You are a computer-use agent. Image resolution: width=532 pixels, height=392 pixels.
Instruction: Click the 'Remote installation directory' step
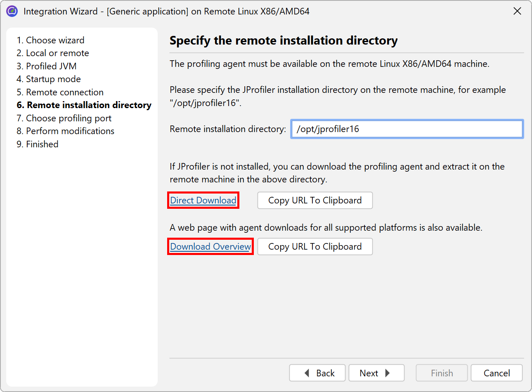pos(84,105)
